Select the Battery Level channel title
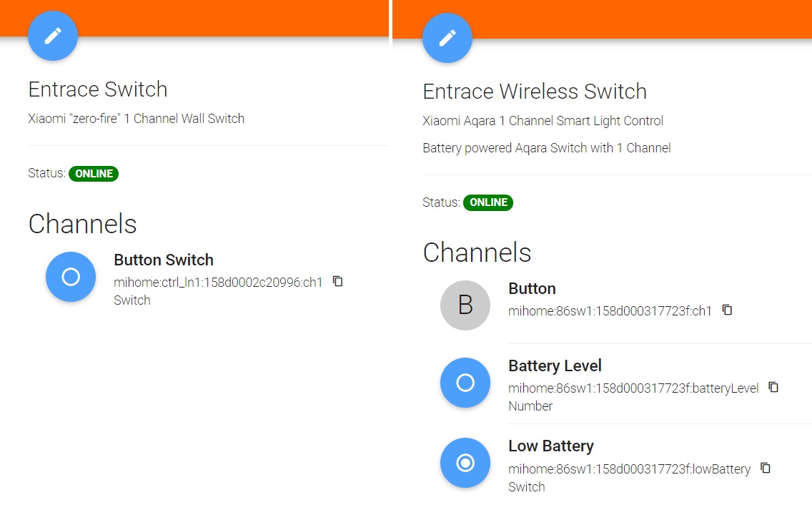This screenshot has width=812, height=510. click(x=555, y=366)
